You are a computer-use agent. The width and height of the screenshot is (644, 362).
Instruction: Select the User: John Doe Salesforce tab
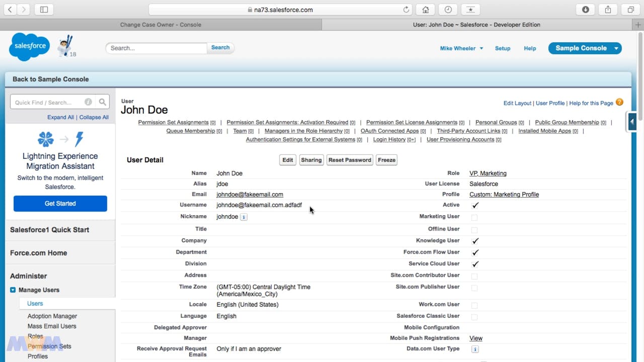(x=476, y=25)
